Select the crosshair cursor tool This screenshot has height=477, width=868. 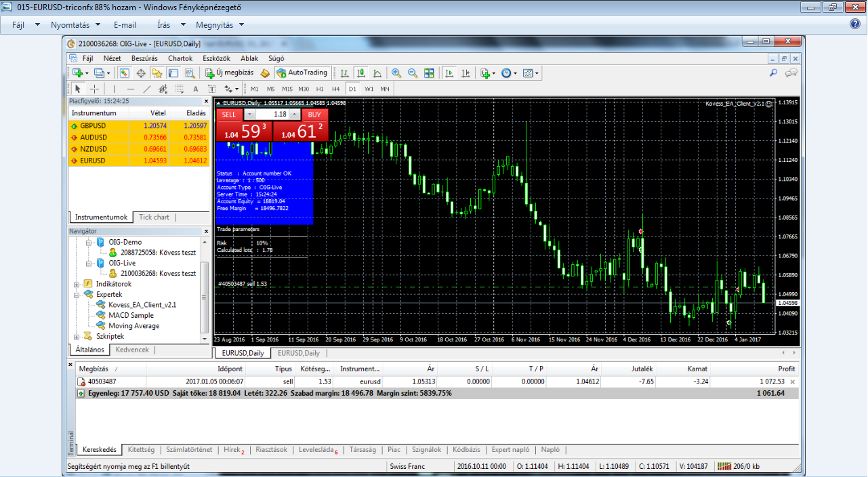(94, 89)
